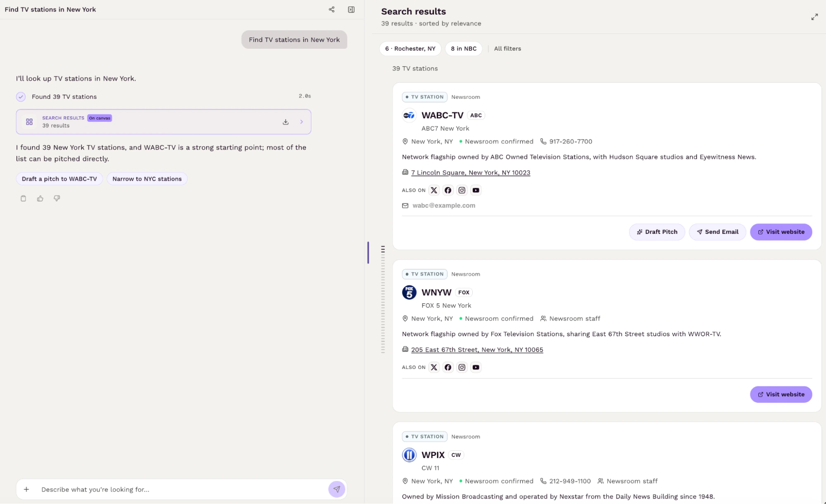
Task: Download the 39 search results
Action: pos(286,122)
